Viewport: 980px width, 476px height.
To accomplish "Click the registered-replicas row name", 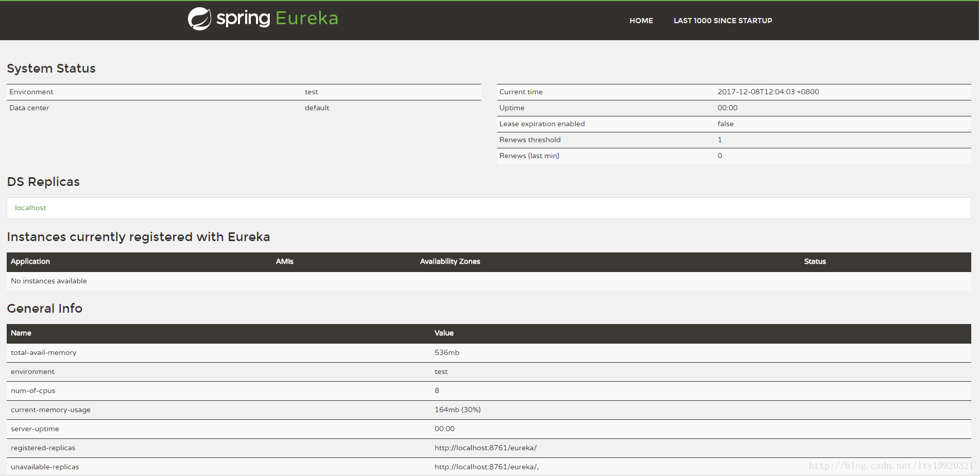I will coord(43,448).
